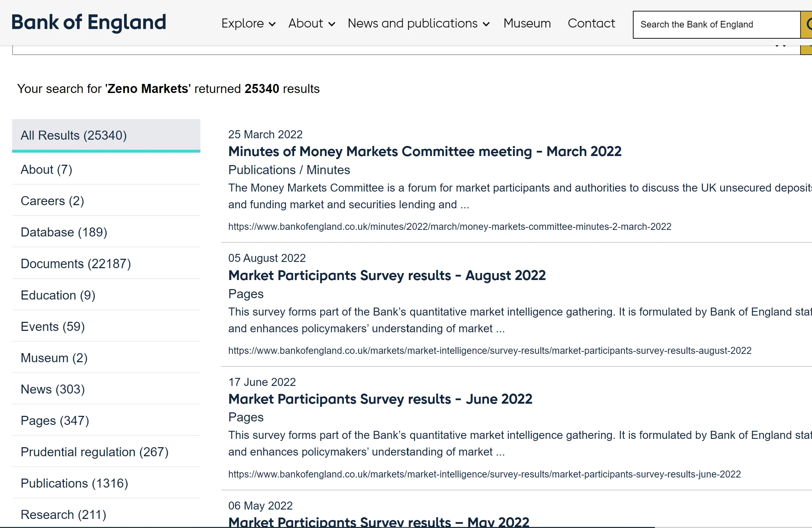Open Minutes of Money Markets Committee meeting result
812x528 pixels.
[x=425, y=152]
